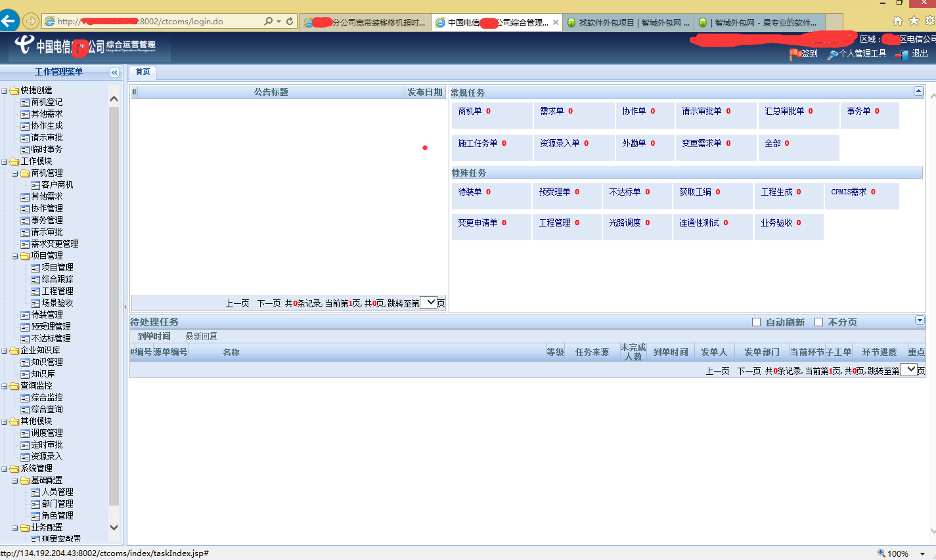936x560 pixels.
Task: Click the 人员管理 item icon
Action: 35,492
